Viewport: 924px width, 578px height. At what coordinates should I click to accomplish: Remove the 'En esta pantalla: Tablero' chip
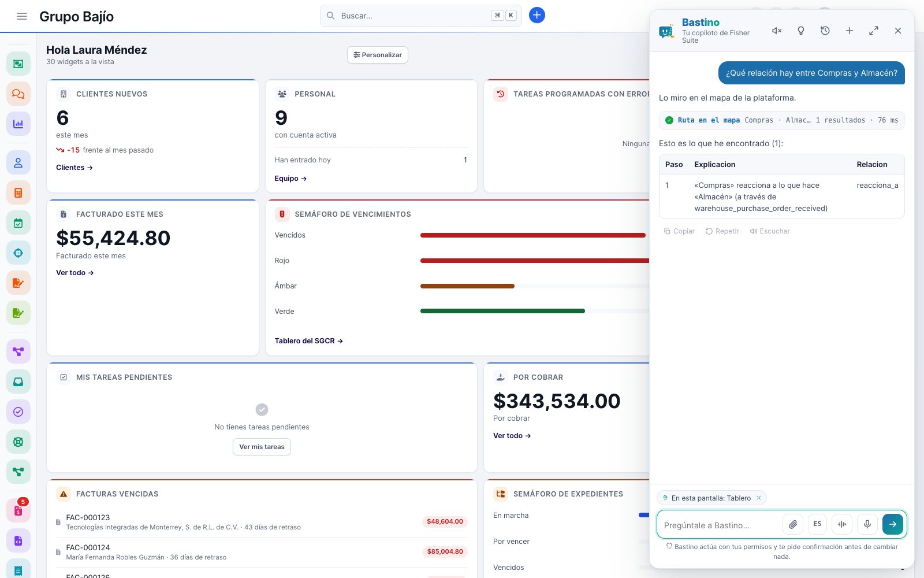(x=759, y=498)
